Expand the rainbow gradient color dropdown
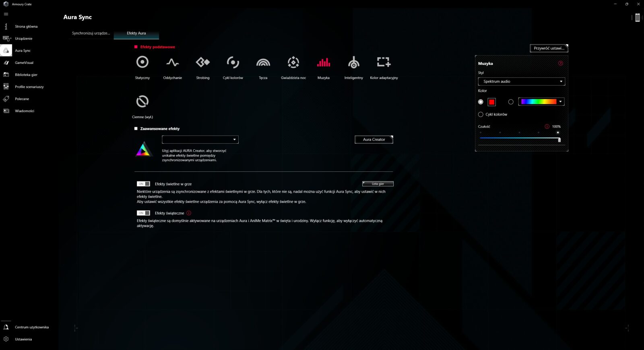The height and width of the screenshot is (350, 644). [x=560, y=102]
